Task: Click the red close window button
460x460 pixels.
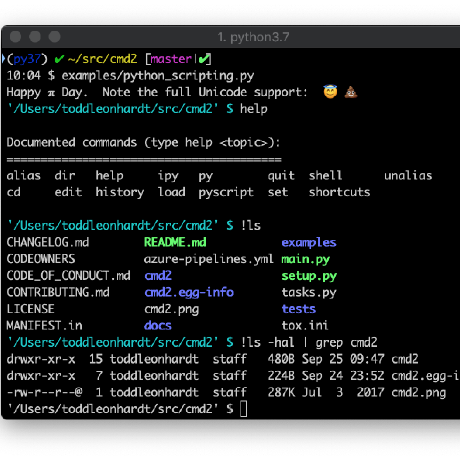Action: [x=15, y=37]
